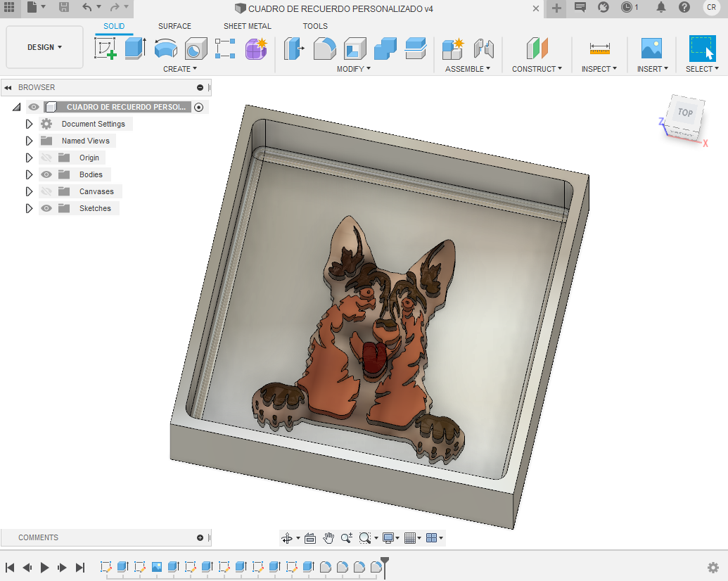
Task: Open the Help question mark
Action: click(684, 7)
